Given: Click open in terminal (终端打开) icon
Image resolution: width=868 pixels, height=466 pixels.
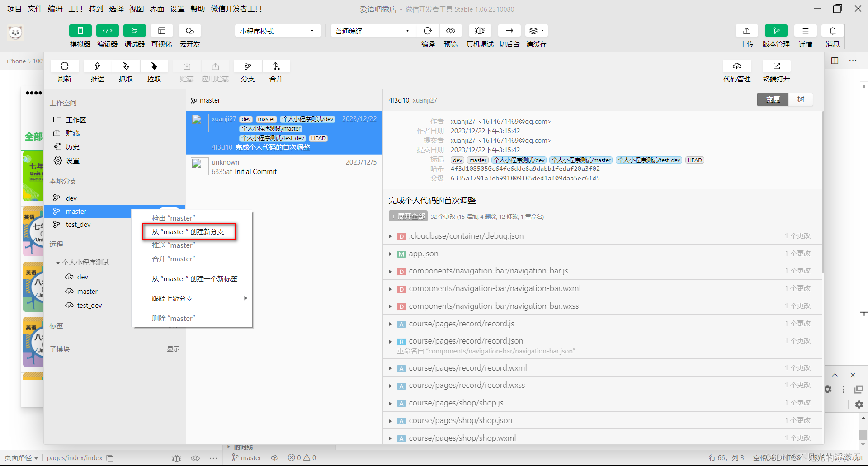Looking at the screenshot, I should click(777, 66).
